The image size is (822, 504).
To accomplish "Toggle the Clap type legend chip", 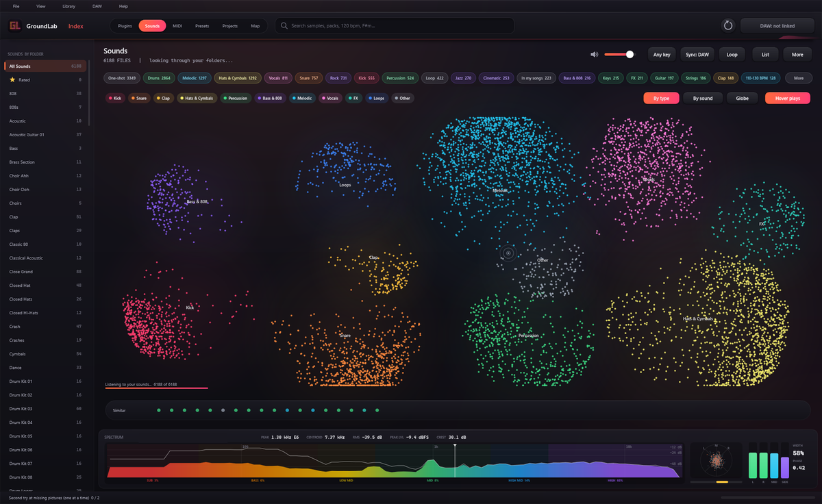I will 164,98.
